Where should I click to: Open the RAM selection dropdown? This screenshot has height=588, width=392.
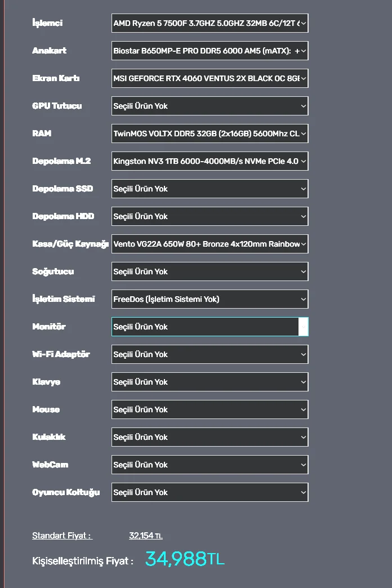tap(210, 133)
